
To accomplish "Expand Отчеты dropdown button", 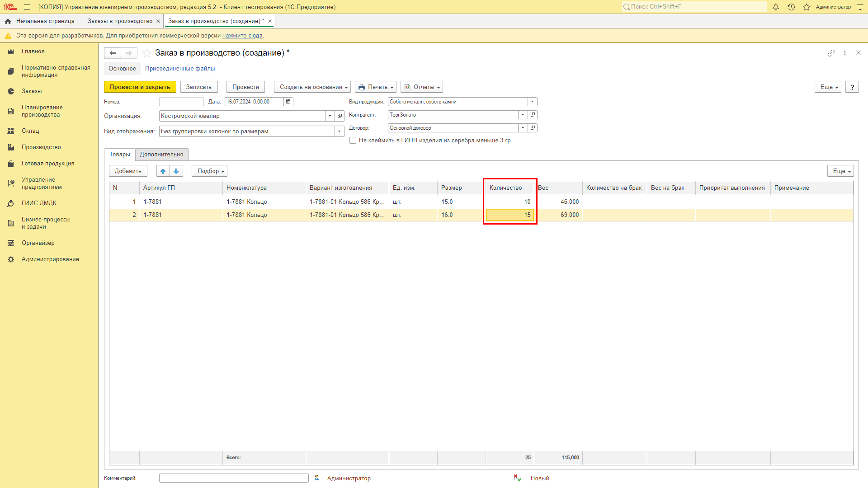I will (422, 87).
